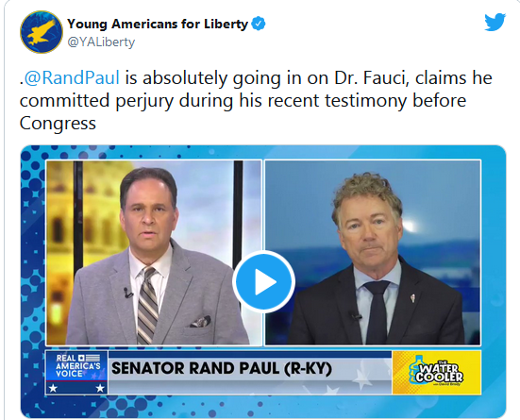520x420 pixels.
Task: Open the @RandPaul mention link
Action: (72, 78)
